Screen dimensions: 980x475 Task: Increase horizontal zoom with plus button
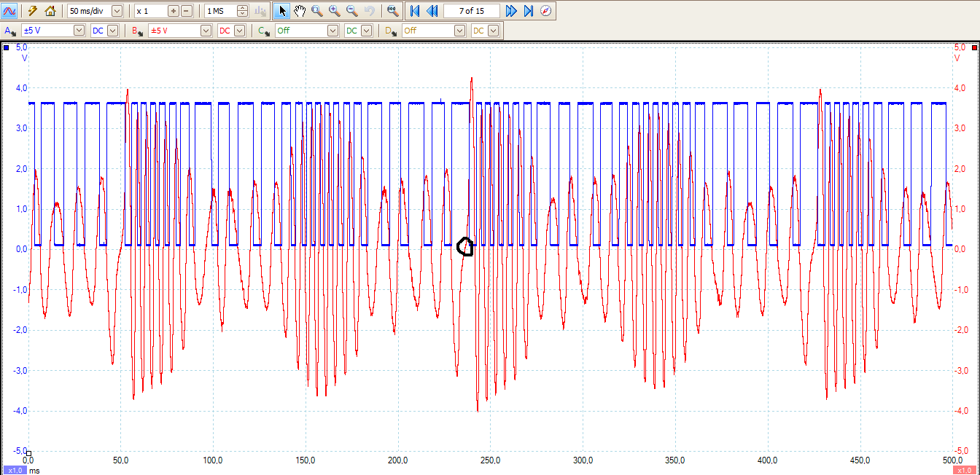(x=173, y=11)
